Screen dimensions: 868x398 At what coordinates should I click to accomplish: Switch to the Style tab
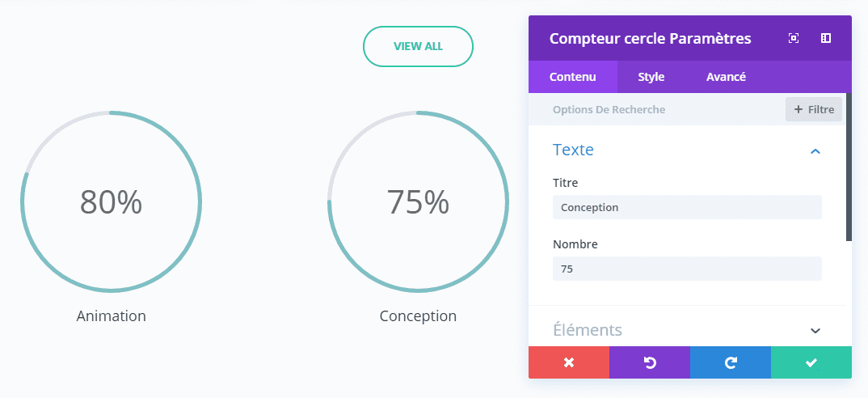[651, 77]
